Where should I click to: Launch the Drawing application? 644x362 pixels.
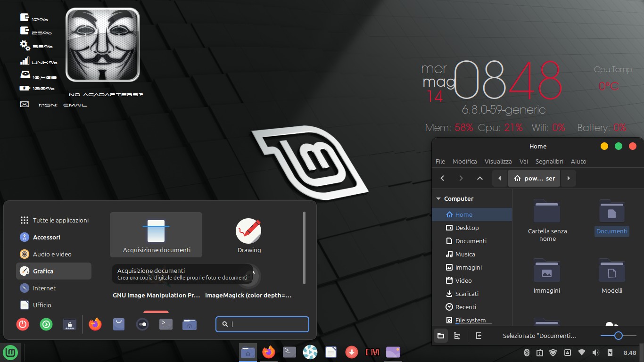click(x=249, y=235)
